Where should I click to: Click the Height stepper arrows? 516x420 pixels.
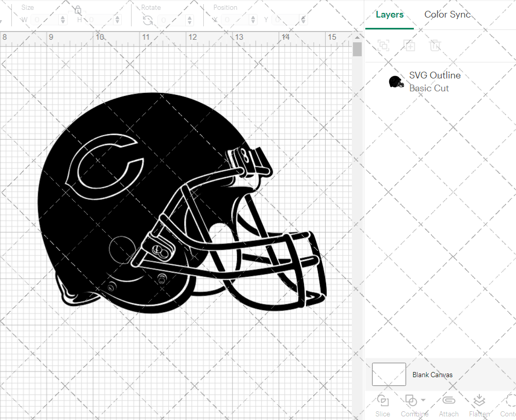click(x=118, y=20)
